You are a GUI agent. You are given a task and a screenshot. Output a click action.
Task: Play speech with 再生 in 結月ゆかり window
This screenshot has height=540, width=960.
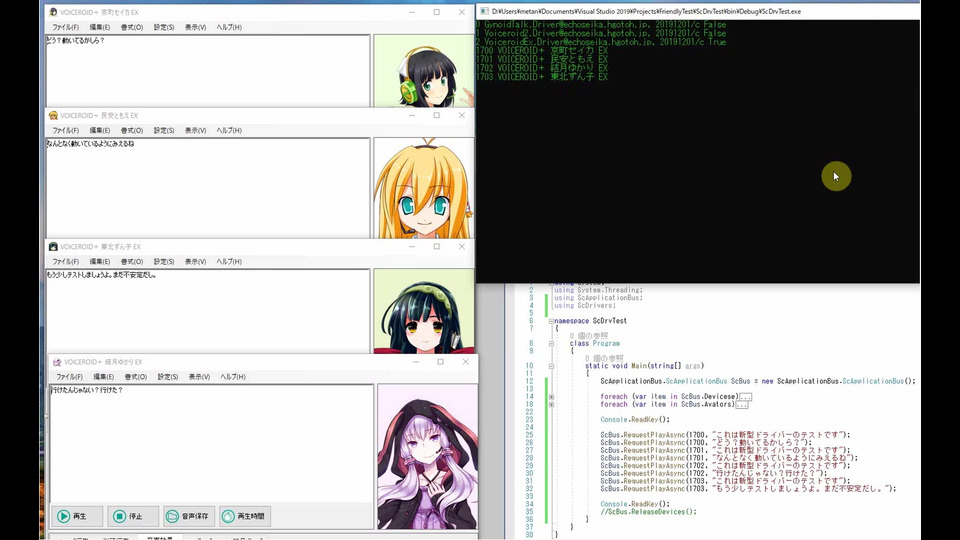(77, 516)
